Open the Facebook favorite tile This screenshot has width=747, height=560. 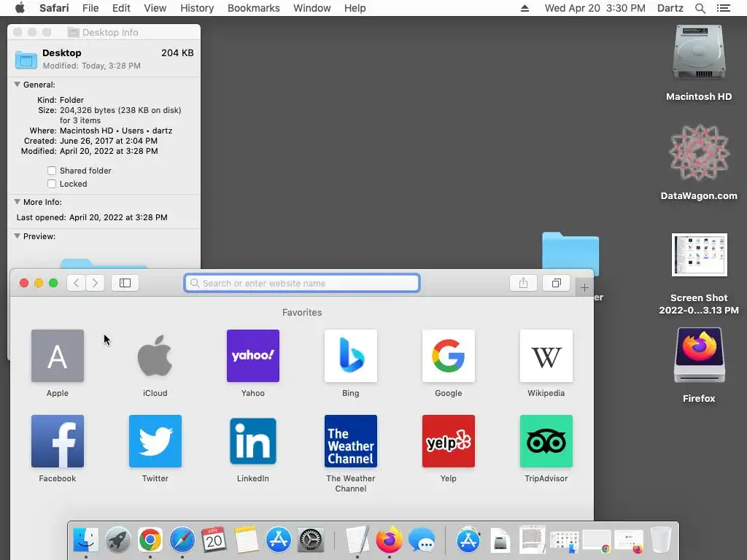point(57,441)
